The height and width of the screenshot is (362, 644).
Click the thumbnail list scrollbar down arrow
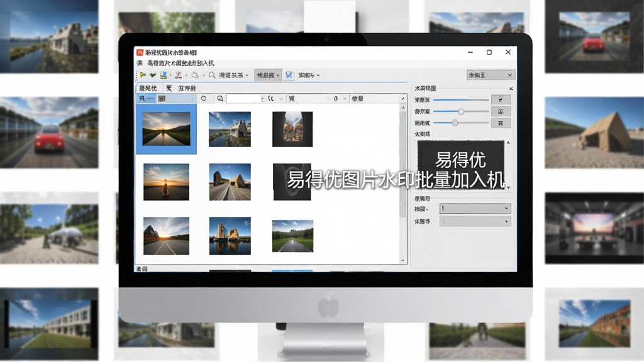pos(403,260)
